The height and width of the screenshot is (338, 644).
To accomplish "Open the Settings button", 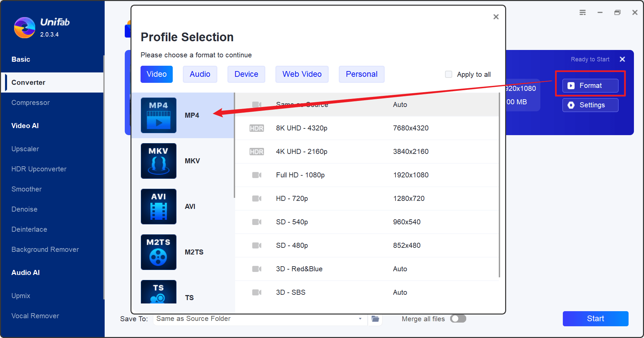I will (590, 105).
